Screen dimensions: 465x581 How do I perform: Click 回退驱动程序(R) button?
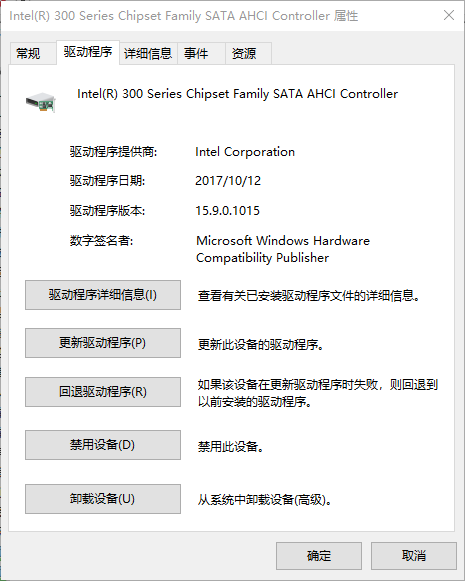(103, 392)
